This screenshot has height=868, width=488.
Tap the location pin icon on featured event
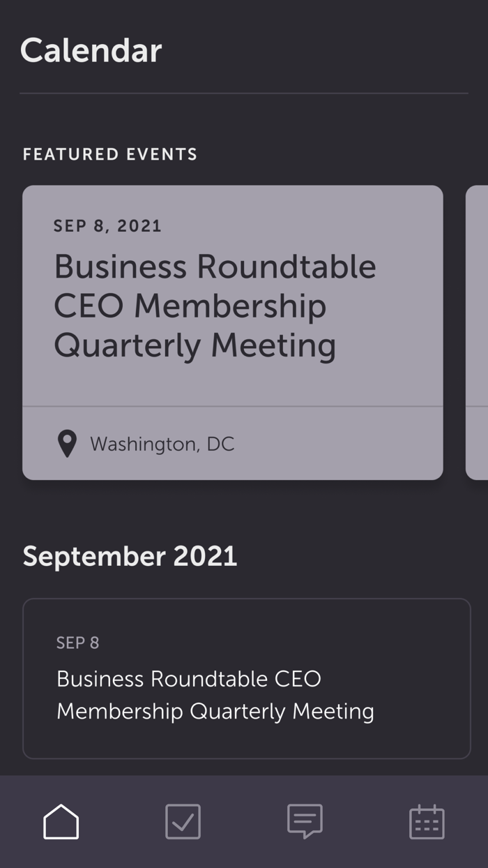pyautogui.click(x=66, y=442)
